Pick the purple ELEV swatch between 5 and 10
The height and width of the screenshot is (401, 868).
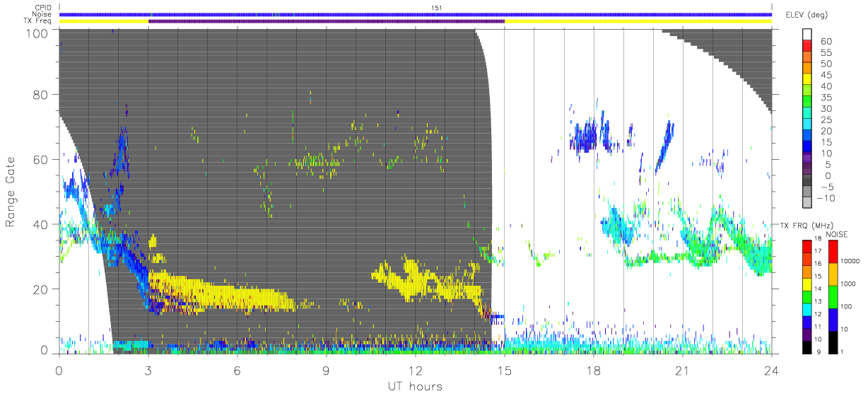tap(807, 157)
